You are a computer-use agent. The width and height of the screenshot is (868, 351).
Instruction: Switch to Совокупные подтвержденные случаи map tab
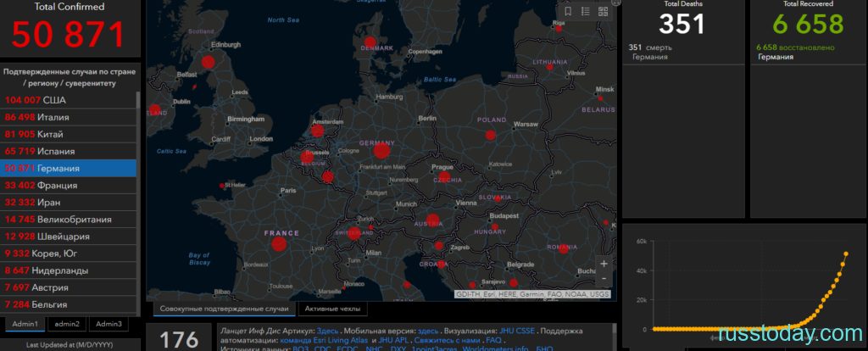[224, 309]
